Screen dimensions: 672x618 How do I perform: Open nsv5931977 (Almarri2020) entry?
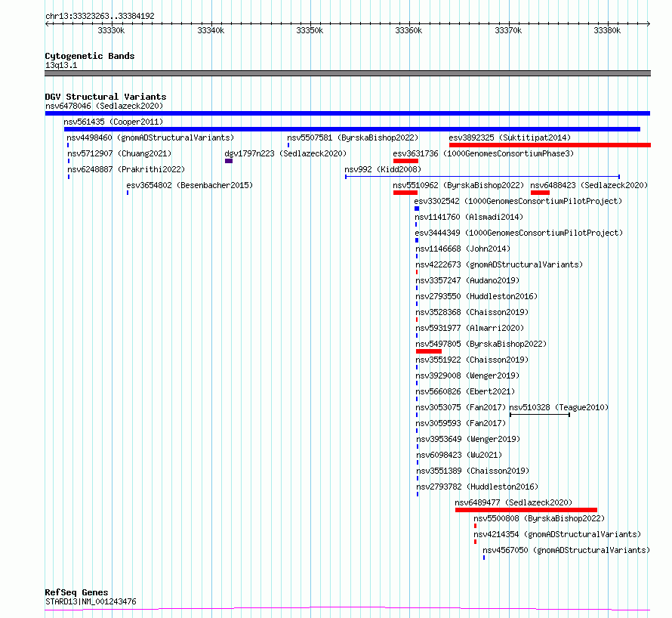point(470,328)
